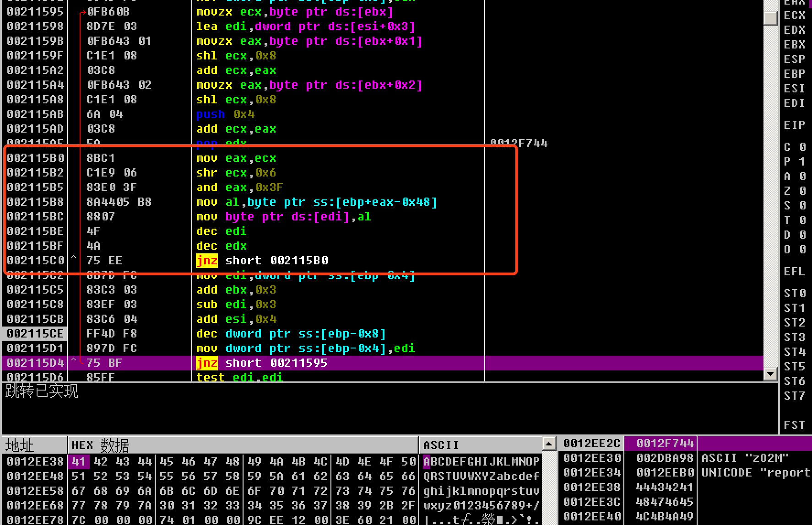Click the 'ASCII' column header in dump

(481, 445)
